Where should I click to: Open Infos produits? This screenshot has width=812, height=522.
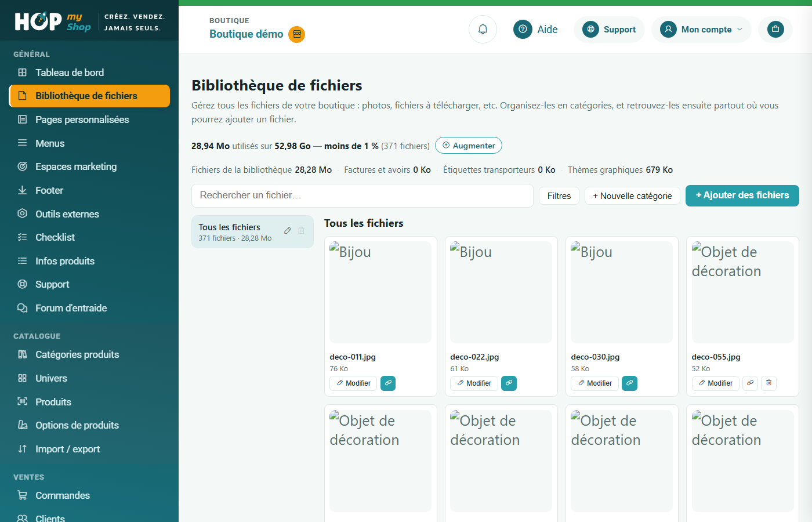pos(89,261)
